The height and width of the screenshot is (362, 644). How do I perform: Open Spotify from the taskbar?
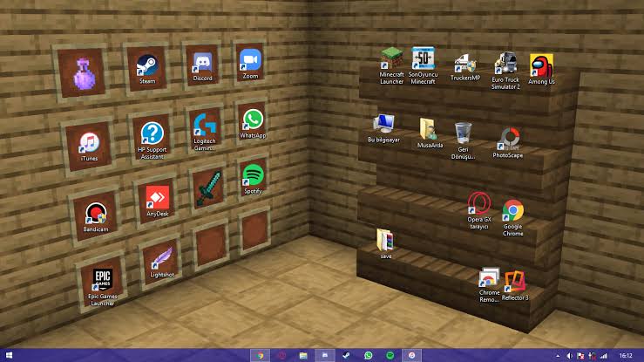click(x=390, y=355)
